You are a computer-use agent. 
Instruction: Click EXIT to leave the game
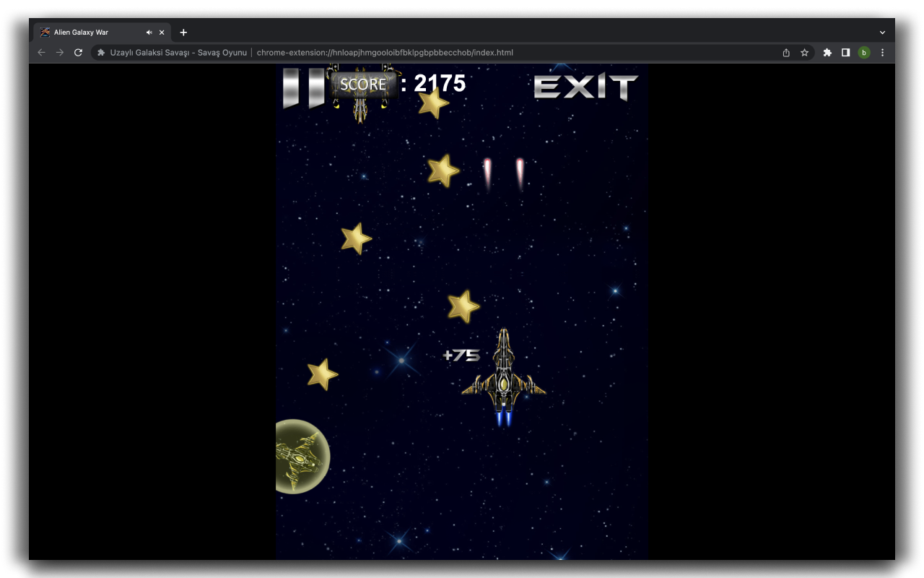[x=586, y=87]
